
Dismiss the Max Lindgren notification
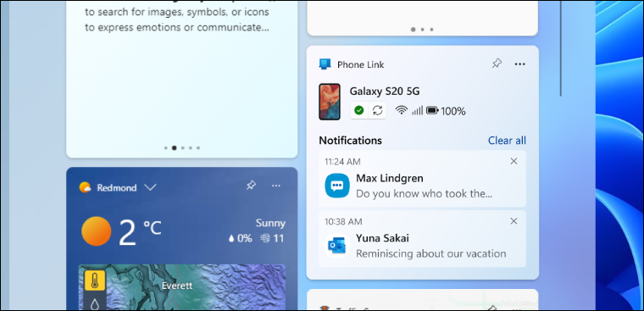pos(514,162)
